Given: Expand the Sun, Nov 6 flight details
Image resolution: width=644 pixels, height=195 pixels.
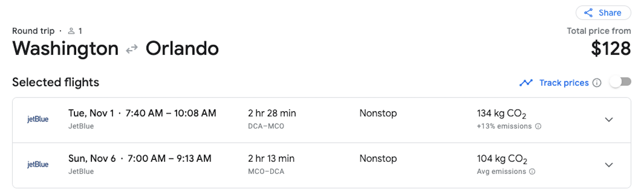Looking at the screenshot, I should click(x=609, y=165).
